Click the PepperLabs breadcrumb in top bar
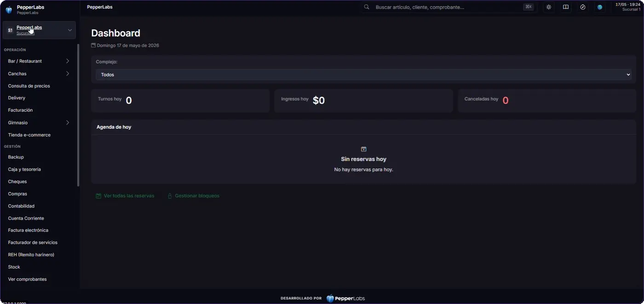This screenshot has height=304, width=644. click(x=100, y=7)
